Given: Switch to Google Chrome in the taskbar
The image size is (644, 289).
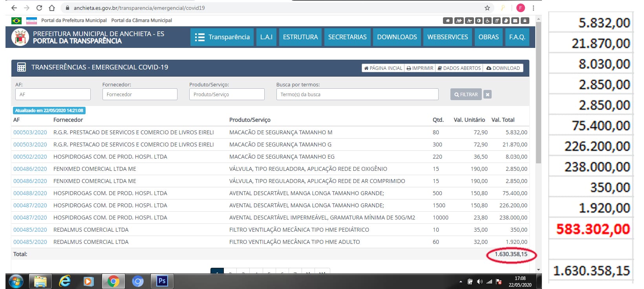Looking at the screenshot, I should tap(113, 281).
